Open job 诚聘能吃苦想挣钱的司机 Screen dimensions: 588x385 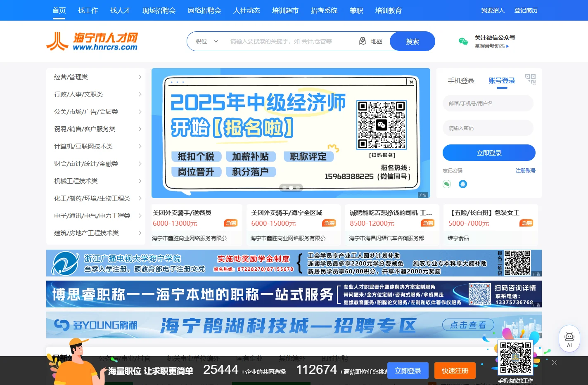point(391,213)
